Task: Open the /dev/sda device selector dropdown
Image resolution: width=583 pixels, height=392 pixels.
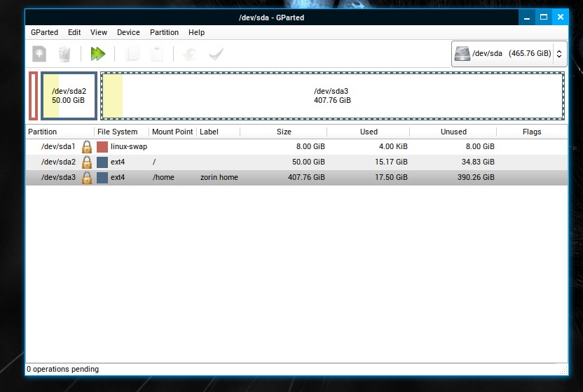Action: [x=509, y=53]
